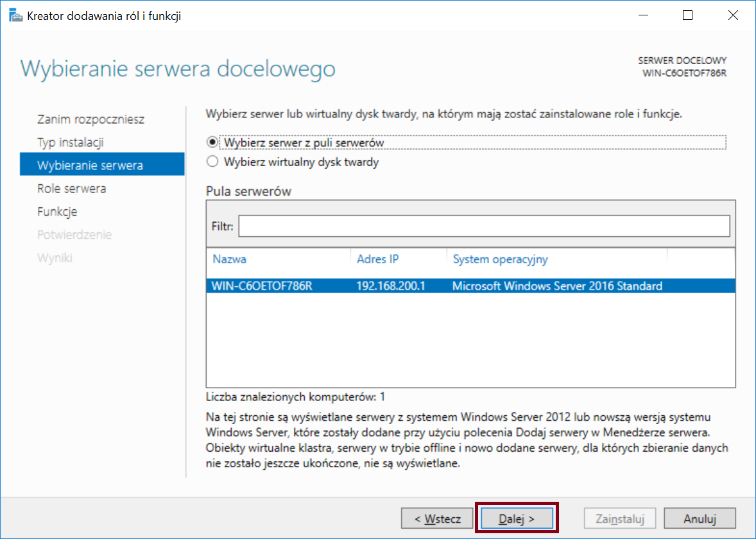
Task: Minimize the wizard window
Action: pos(643,15)
